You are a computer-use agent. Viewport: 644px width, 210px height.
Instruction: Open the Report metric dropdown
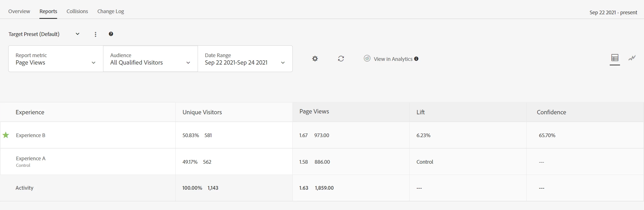(x=56, y=59)
